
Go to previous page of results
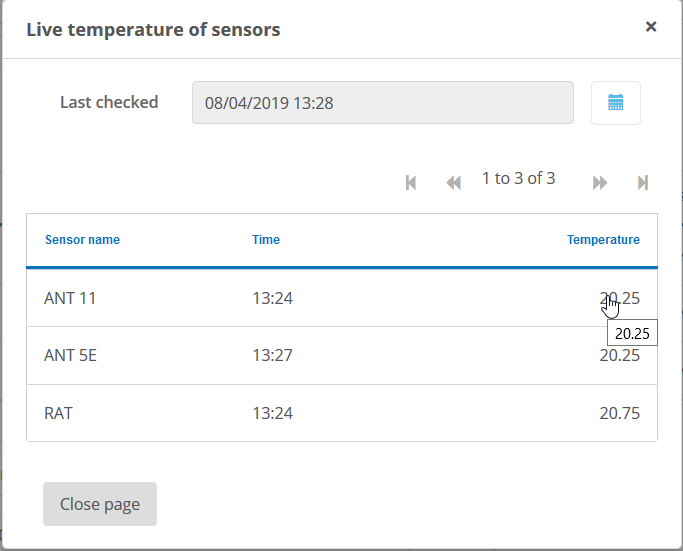(453, 182)
